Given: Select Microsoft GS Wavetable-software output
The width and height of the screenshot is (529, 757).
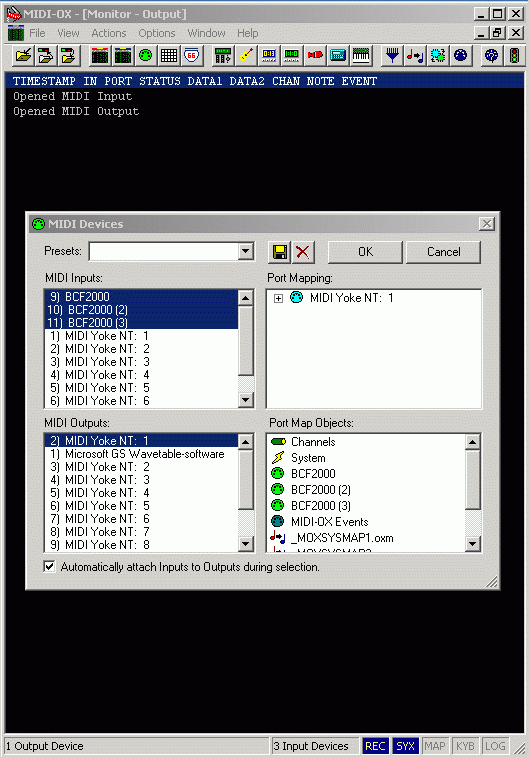Looking at the screenshot, I should 141,454.
